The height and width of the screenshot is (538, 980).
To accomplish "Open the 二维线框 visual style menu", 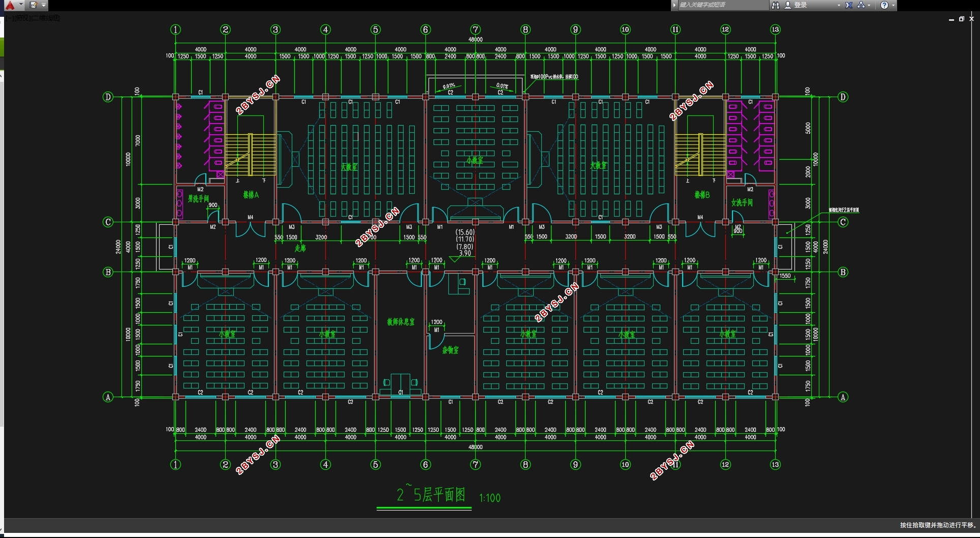I will point(46,18).
